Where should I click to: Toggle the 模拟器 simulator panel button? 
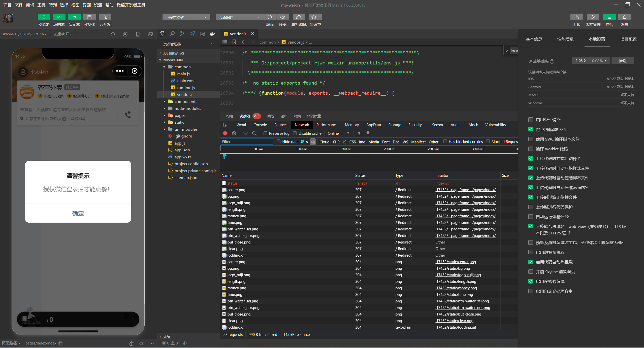[44, 17]
